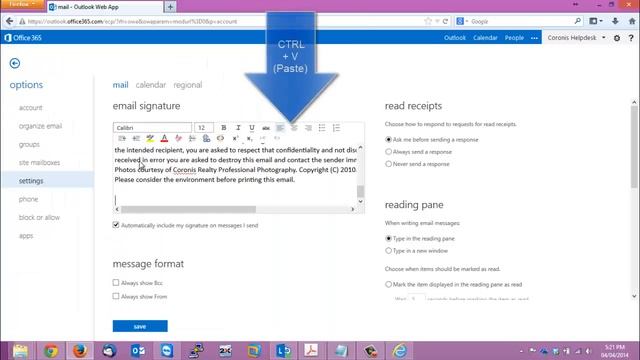Open TeamViewer from the taskbar

point(167,351)
